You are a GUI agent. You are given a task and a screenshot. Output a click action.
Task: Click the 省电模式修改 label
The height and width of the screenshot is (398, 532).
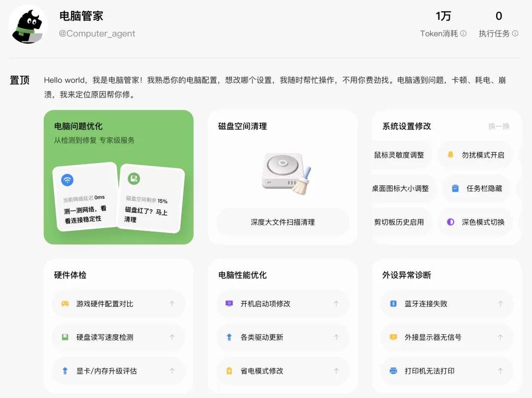click(x=262, y=371)
